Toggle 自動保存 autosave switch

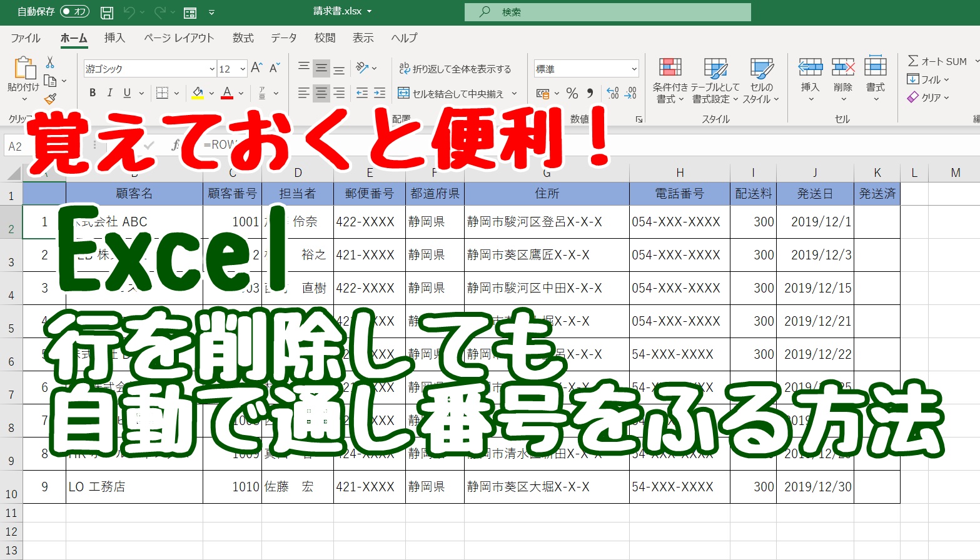[x=74, y=12]
